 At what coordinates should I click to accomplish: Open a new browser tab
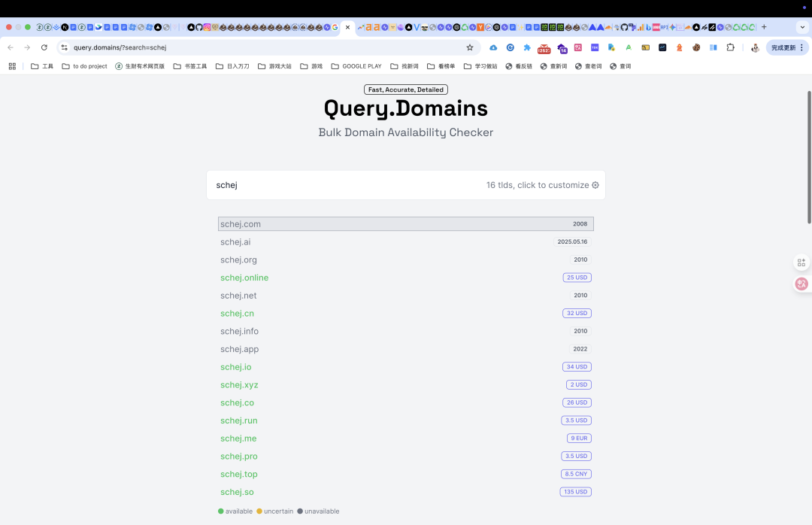pyautogui.click(x=764, y=27)
